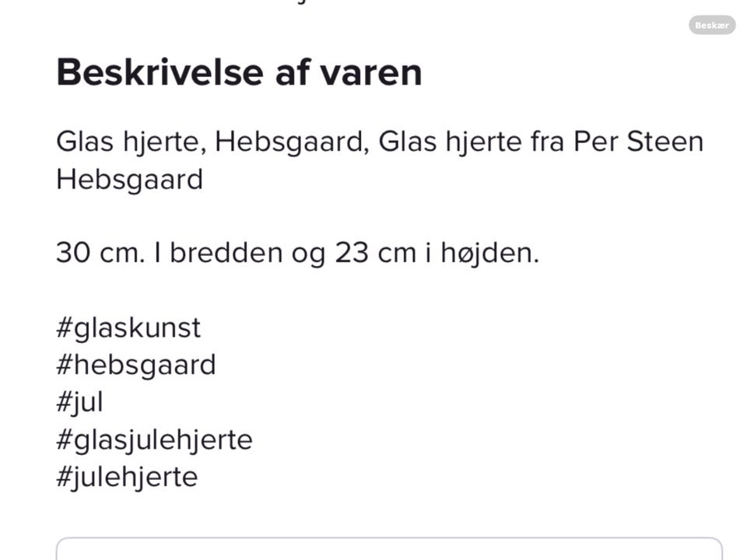Screen dimensions: 747x560
Task: Click Hebsgaard after first comma in description
Action: pyautogui.click(x=289, y=143)
